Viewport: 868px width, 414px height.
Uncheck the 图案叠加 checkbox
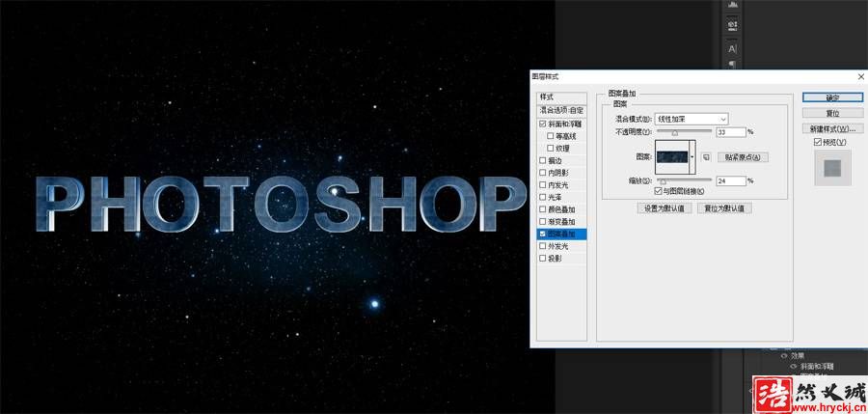pos(542,234)
